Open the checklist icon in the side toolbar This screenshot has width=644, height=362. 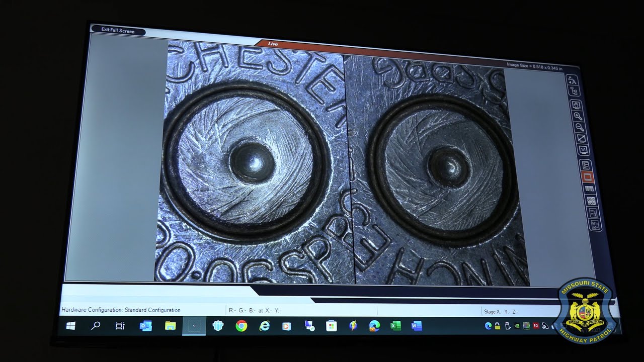pos(595,224)
